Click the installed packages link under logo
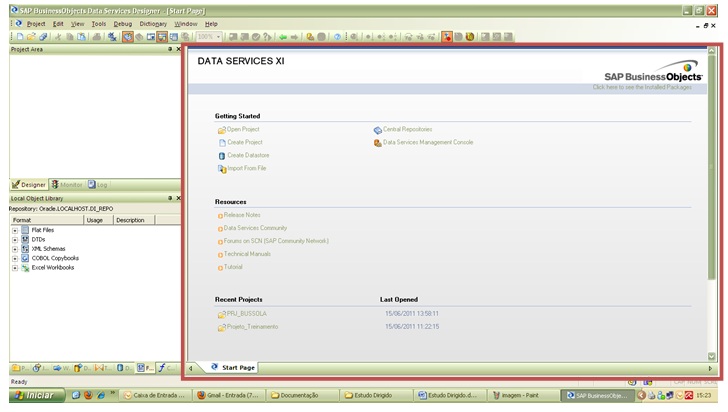 [x=642, y=87]
